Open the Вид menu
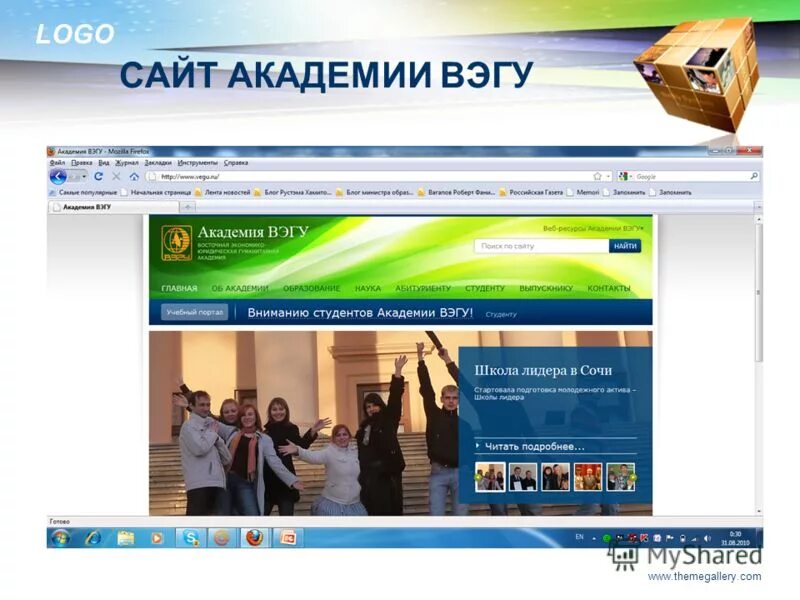800x600 pixels. point(104,163)
